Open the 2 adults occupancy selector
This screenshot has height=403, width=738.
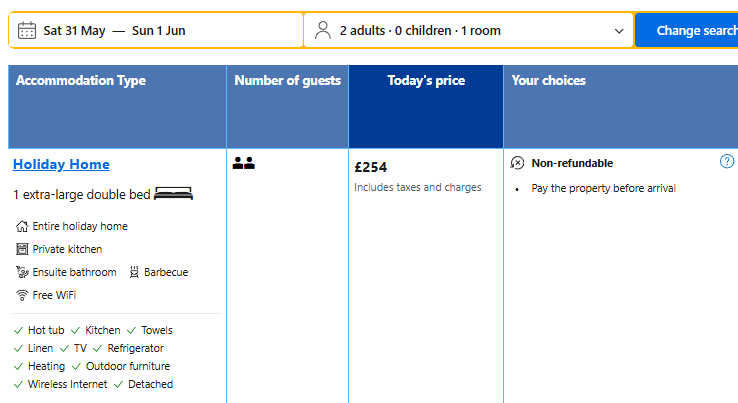[x=420, y=31]
